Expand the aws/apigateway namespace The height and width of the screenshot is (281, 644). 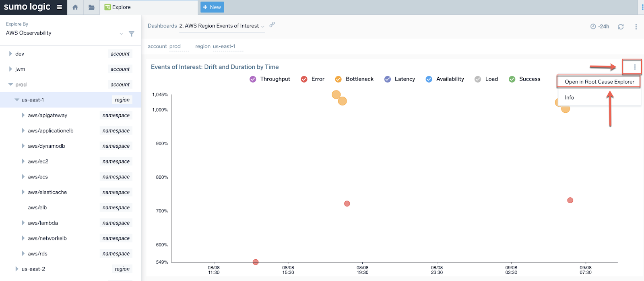click(x=23, y=115)
